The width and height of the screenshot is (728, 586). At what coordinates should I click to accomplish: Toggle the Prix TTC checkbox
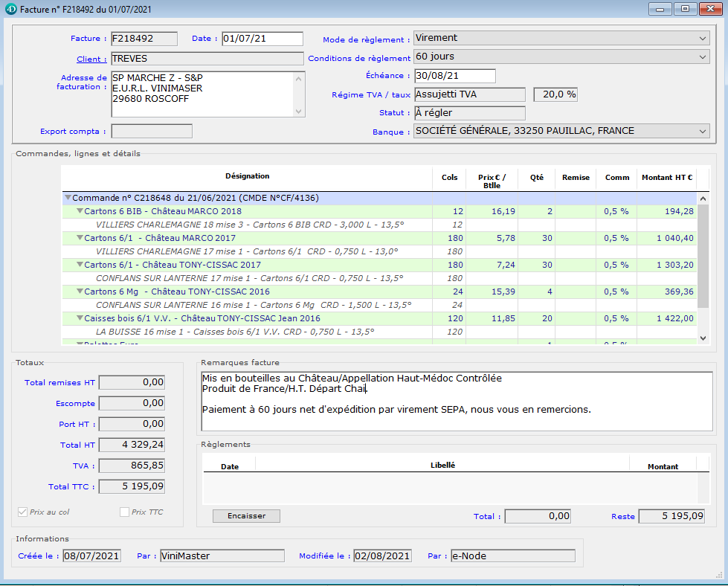point(124,512)
